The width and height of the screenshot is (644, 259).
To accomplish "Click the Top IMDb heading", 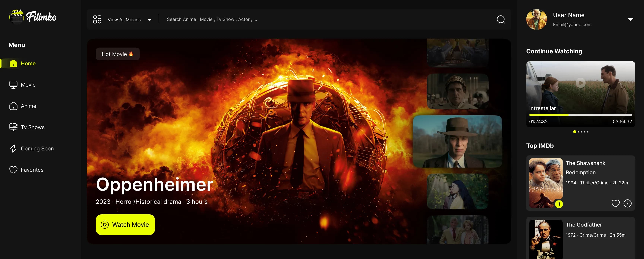I will coord(540,146).
